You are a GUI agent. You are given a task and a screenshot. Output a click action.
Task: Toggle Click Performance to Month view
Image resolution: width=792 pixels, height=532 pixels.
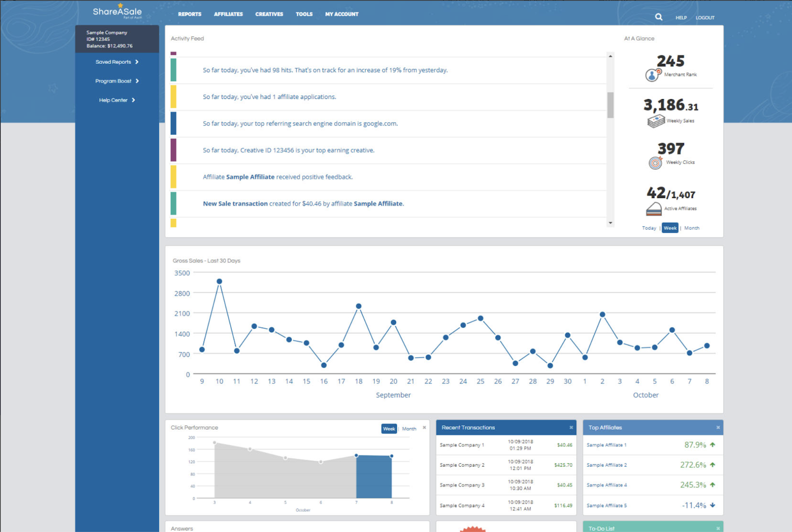(x=409, y=429)
